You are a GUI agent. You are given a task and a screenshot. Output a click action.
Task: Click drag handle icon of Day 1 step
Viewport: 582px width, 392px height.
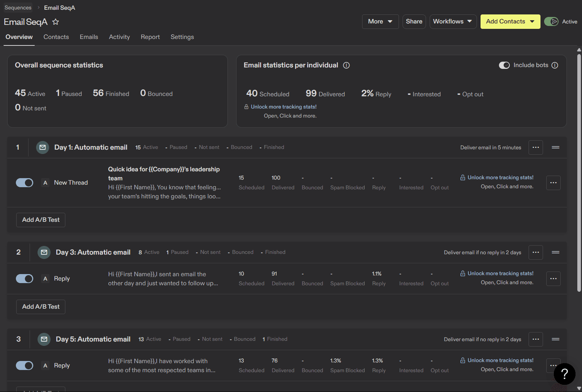tap(556, 147)
